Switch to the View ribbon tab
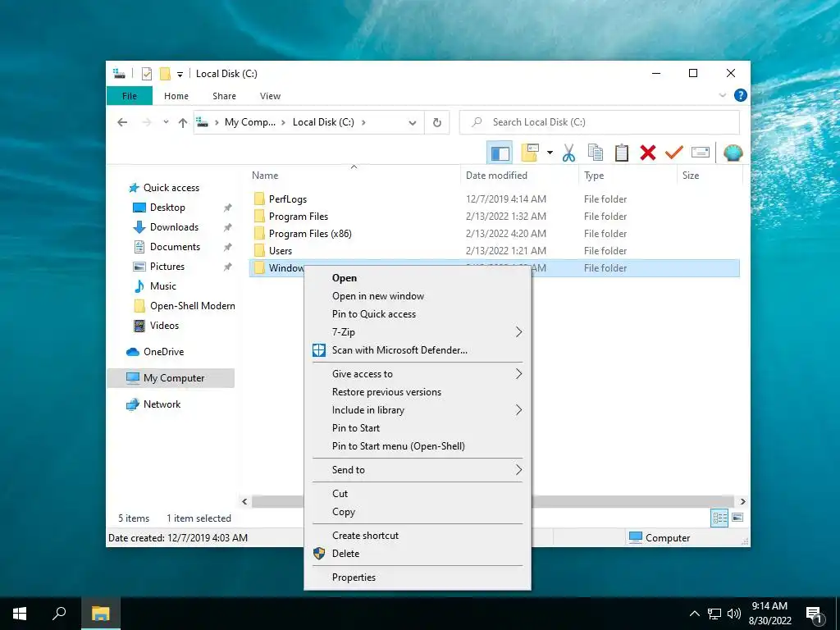The height and width of the screenshot is (630, 840). 270,96
